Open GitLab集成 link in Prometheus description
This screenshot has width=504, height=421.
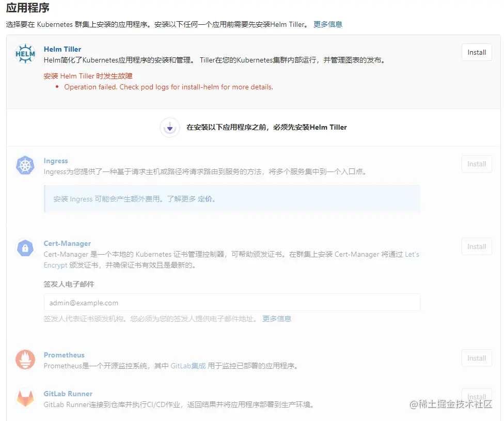188,366
